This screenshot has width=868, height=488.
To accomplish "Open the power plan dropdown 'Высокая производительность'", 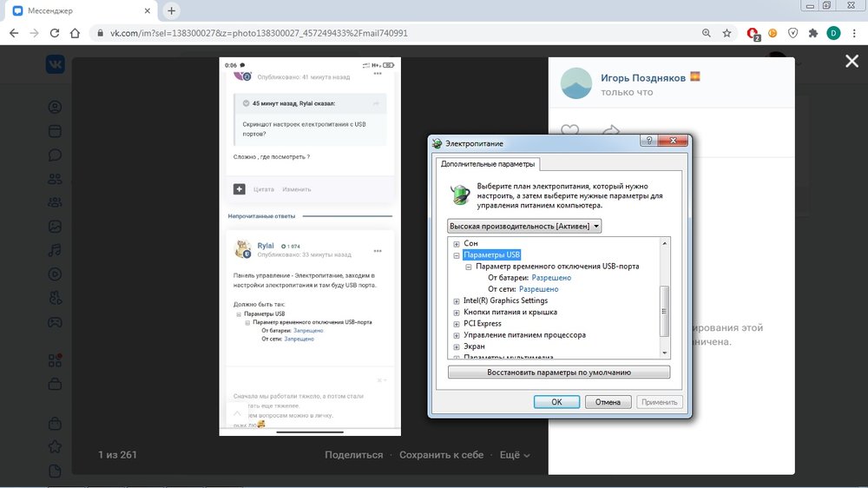I will pyautogui.click(x=524, y=226).
